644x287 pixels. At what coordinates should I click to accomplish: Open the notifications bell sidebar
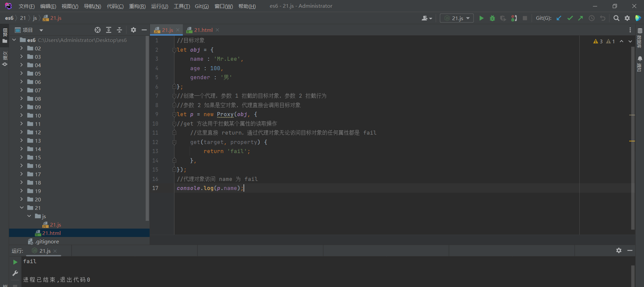click(x=640, y=64)
